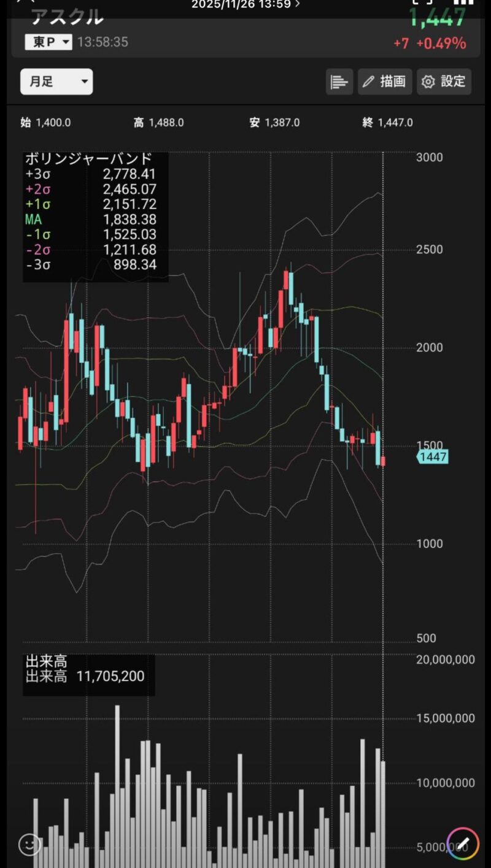Open 設定 chart settings gear

[444, 82]
